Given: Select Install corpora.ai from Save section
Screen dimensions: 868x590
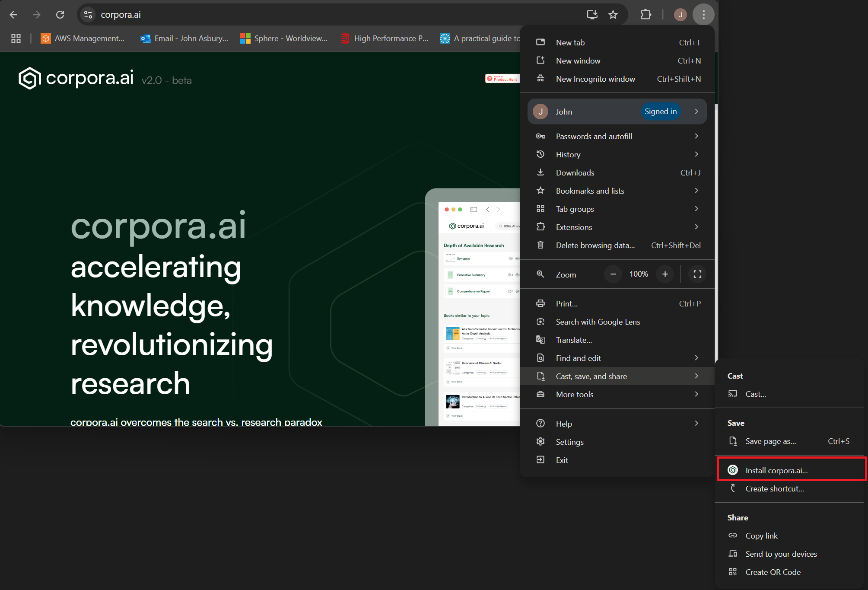Looking at the screenshot, I should point(776,470).
